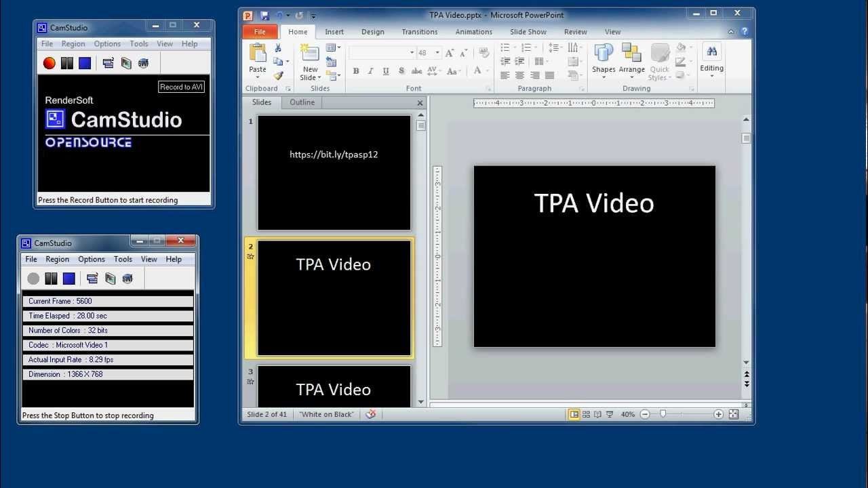
Task: Click 'White on Black' theme in status bar
Action: click(327, 414)
